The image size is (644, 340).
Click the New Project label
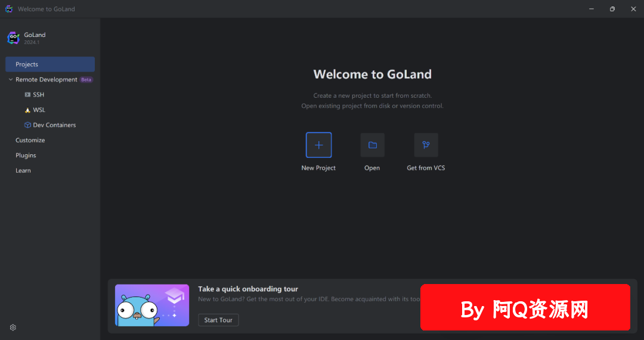pos(318,168)
